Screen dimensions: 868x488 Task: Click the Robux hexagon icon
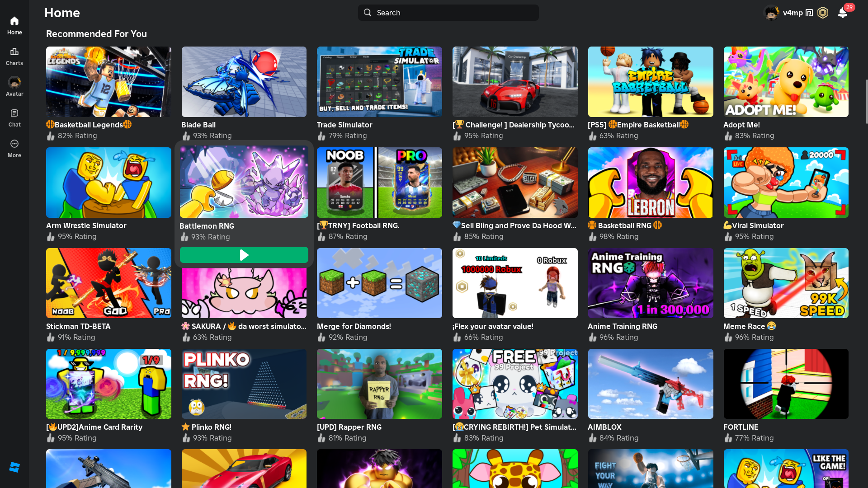pyautogui.click(x=823, y=13)
